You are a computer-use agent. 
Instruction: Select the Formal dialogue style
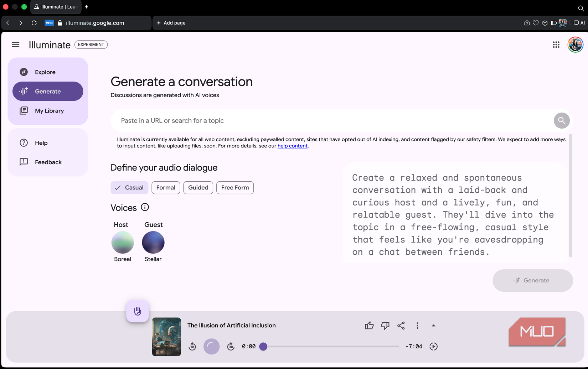166,187
